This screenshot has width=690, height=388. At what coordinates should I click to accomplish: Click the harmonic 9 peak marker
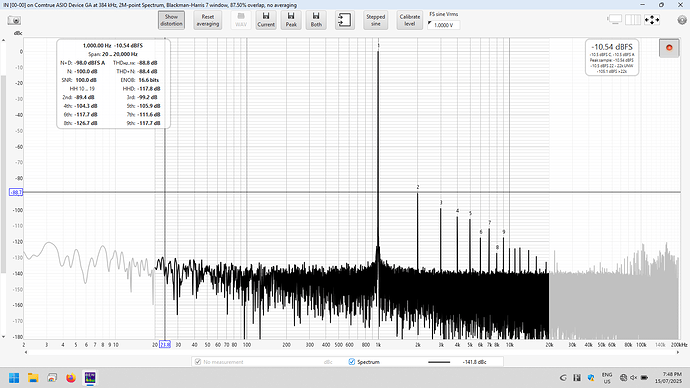click(504, 232)
